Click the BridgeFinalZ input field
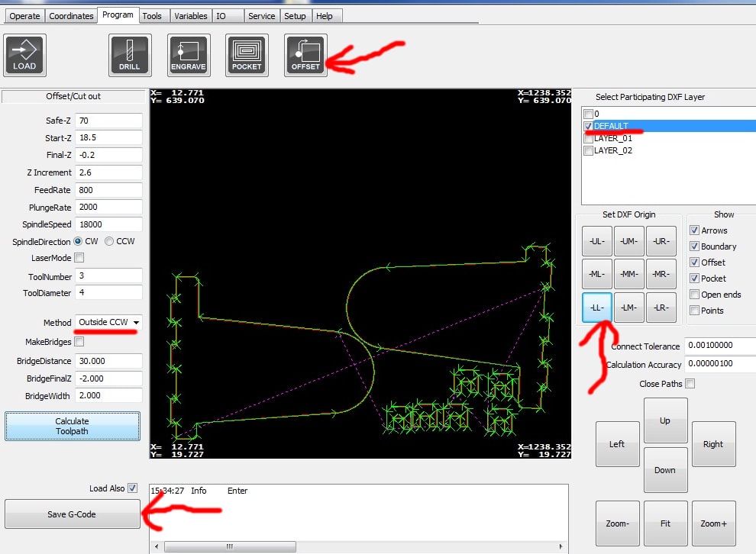756x554 pixels. pos(108,378)
